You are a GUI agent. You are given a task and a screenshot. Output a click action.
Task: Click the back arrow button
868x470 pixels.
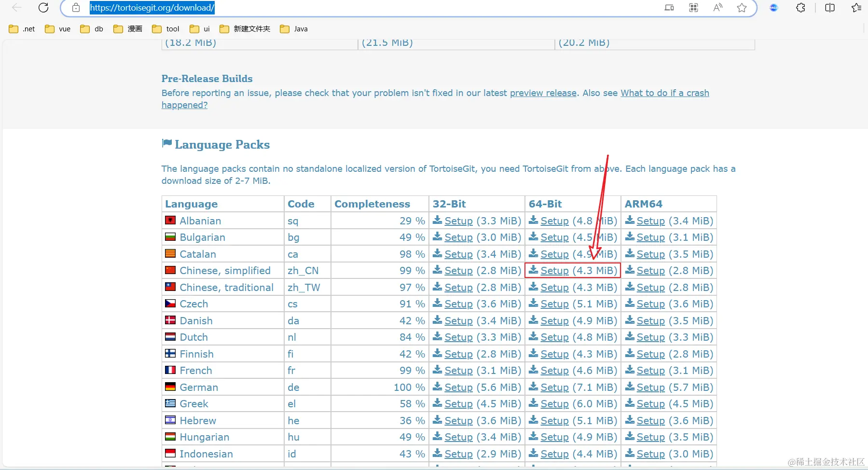coord(17,8)
